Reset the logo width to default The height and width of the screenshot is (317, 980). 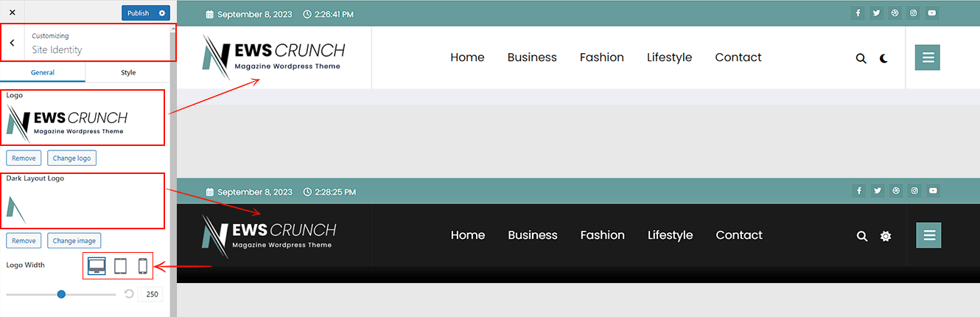[129, 294]
